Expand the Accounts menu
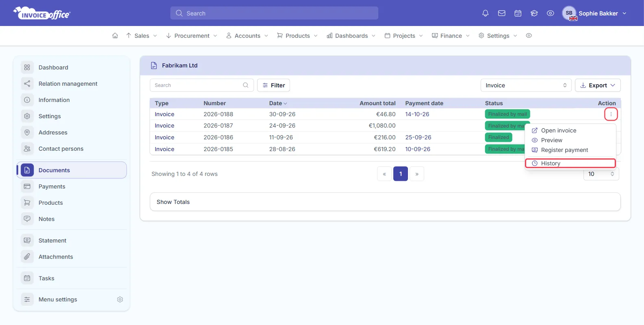Viewport: 644px width, 325px height. [247, 36]
